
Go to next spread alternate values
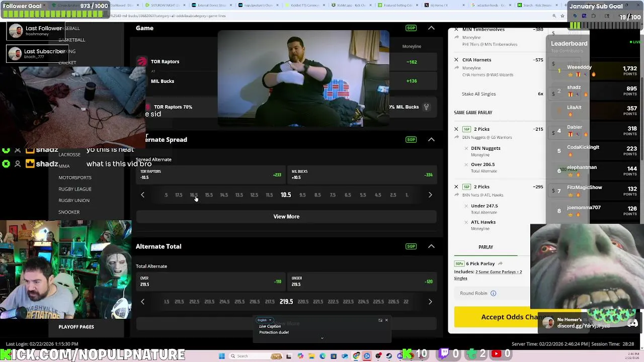tap(430, 195)
